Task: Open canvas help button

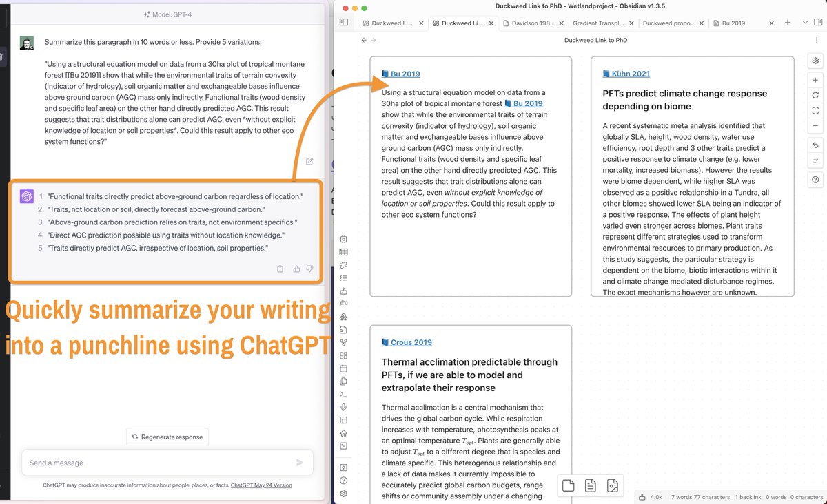Action: tap(815, 180)
